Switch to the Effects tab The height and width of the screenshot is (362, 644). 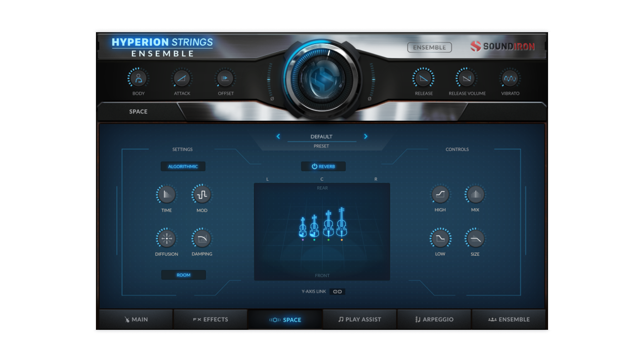tap(210, 319)
